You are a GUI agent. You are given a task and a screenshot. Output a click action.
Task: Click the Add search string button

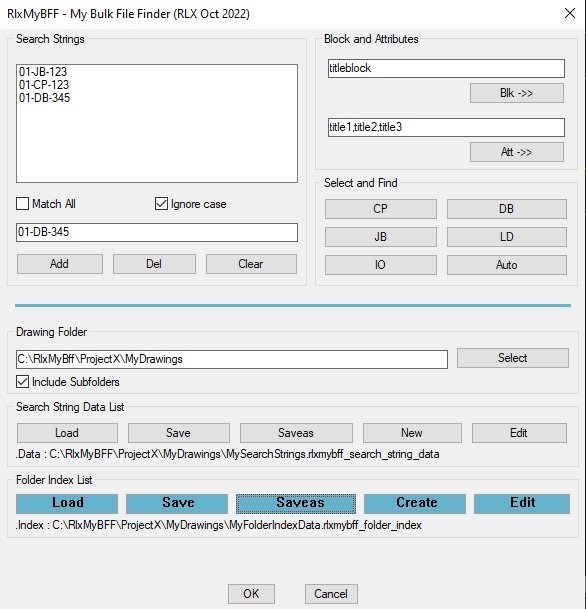[60, 264]
